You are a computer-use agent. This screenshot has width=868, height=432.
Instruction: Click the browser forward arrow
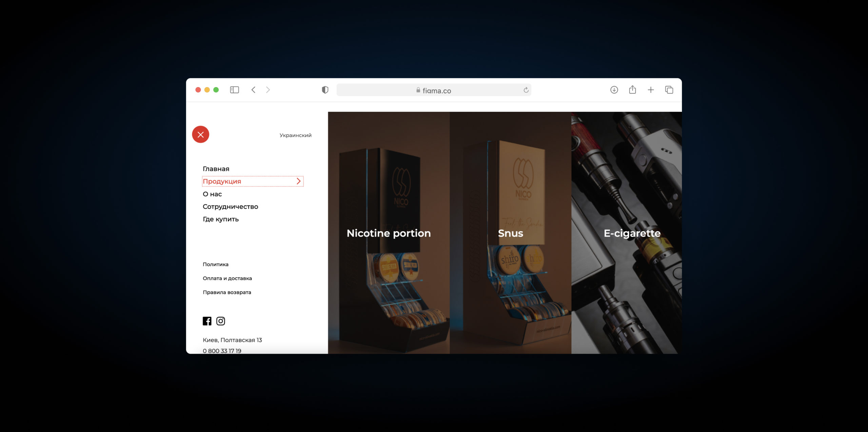[x=268, y=90]
